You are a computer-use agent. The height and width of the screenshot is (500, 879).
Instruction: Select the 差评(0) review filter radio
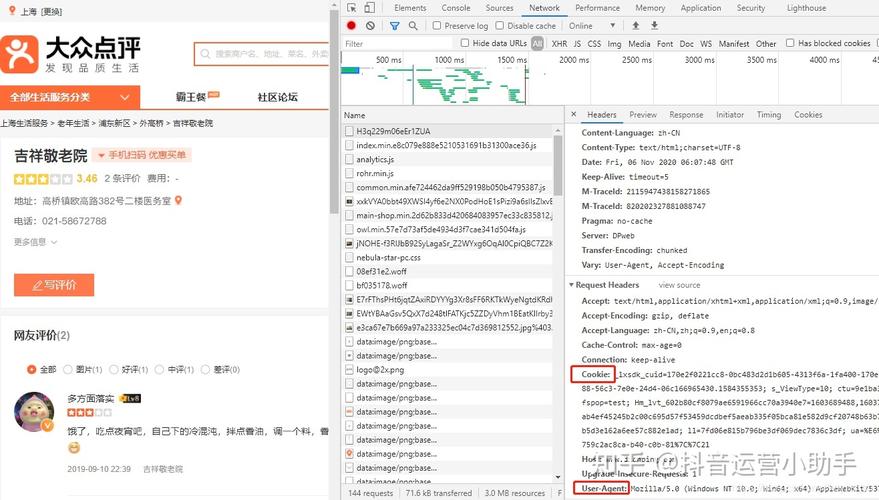205,369
